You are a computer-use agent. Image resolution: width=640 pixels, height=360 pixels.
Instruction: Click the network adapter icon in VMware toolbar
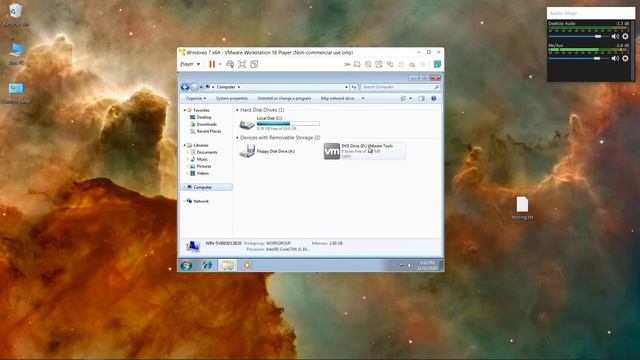[390, 64]
